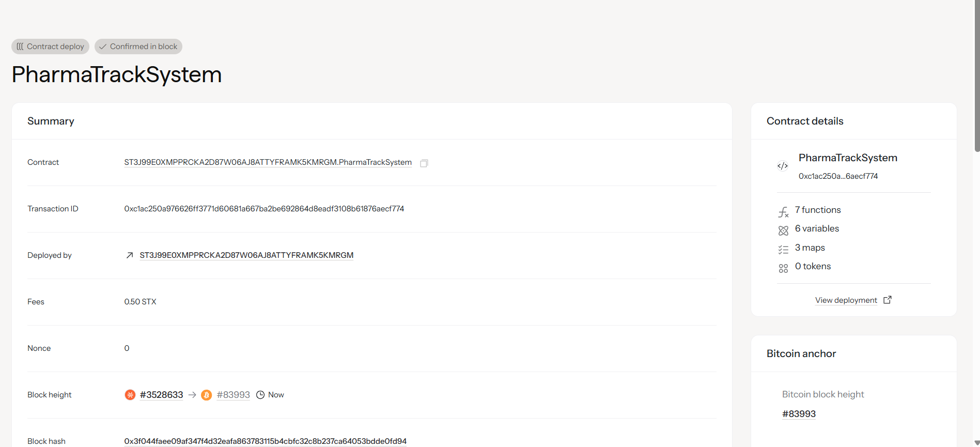Click the Confirmed in block badge
980x447 pixels.
(138, 47)
